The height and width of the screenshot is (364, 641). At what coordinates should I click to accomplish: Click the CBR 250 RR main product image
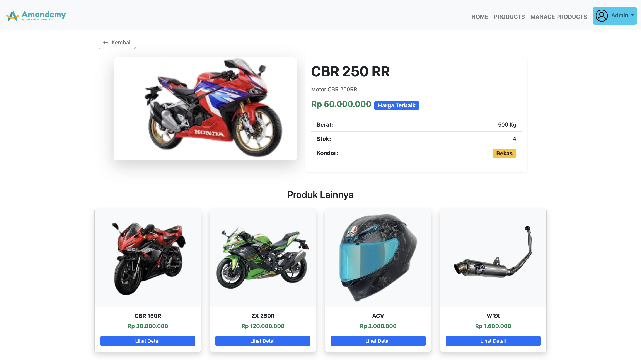[x=205, y=109]
